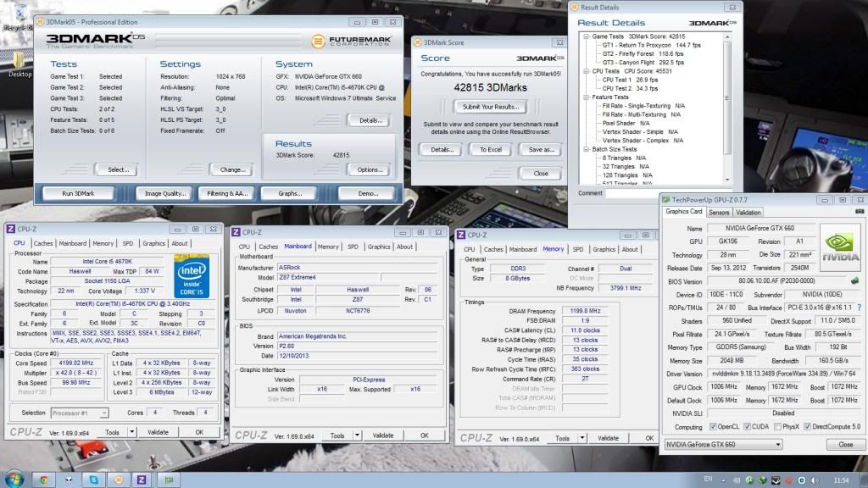Click the 3DMark Score title bar icon
868x488 pixels.
tap(418, 42)
